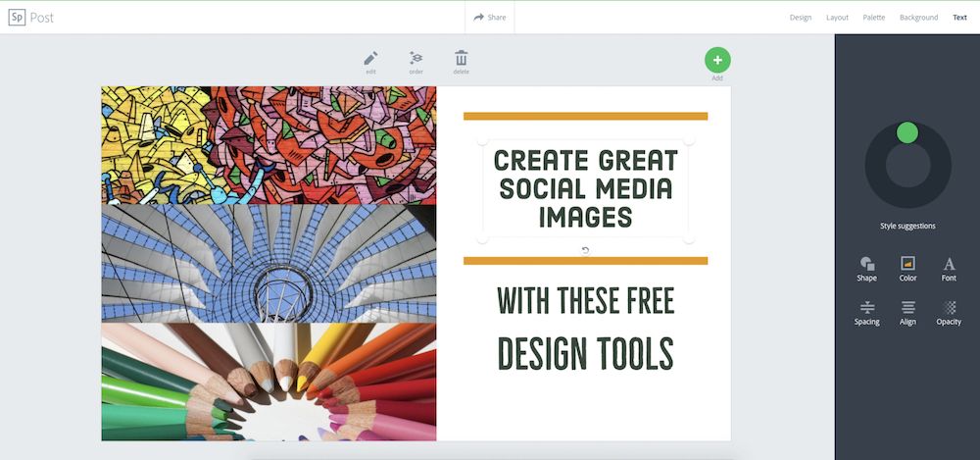The width and height of the screenshot is (980, 460).
Task: Click the edit pencil icon
Action: [x=370, y=59]
